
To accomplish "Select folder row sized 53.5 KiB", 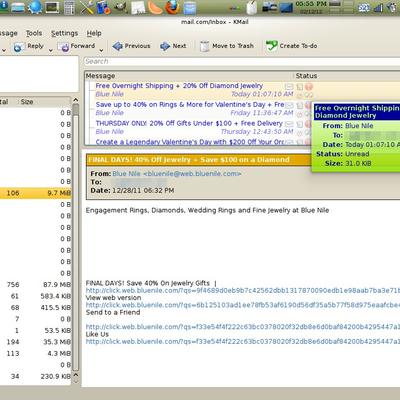I will pos(35,330).
